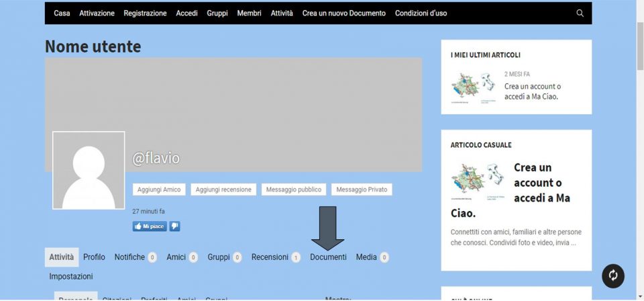644x301 pixels.
Task: Open Registrazione menu item
Action: click(x=145, y=13)
